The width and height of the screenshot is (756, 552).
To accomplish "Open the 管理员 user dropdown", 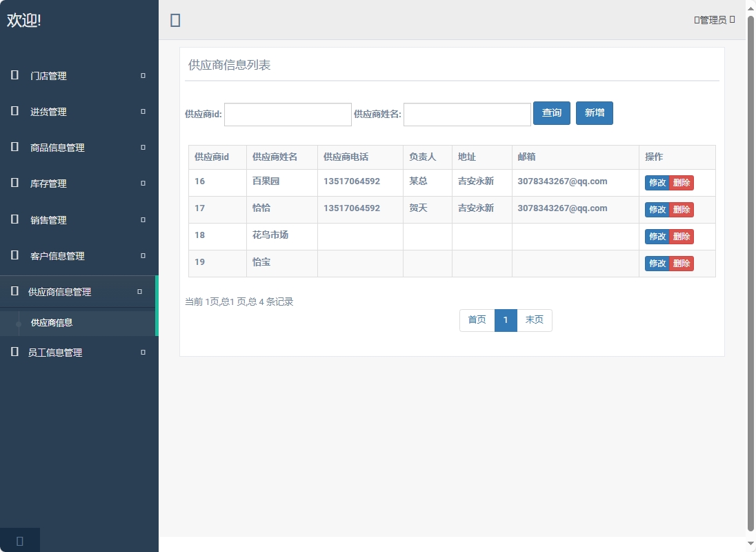I will click(x=714, y=19).
